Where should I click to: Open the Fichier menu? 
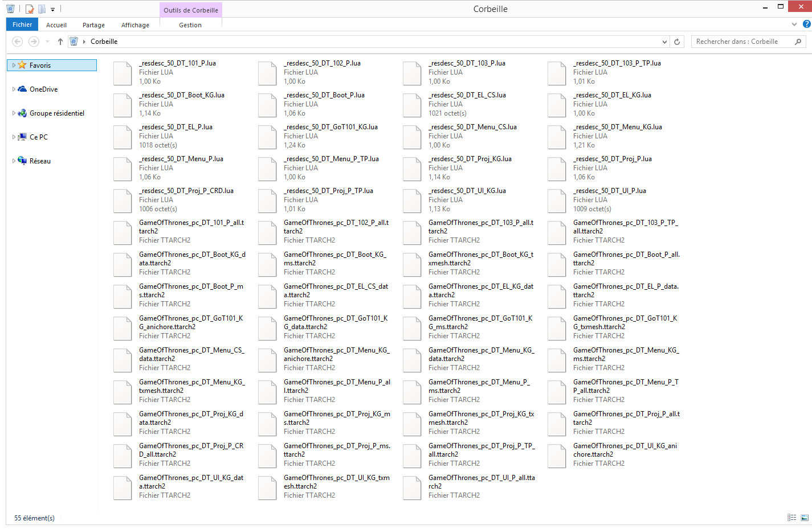click(22, 24)
